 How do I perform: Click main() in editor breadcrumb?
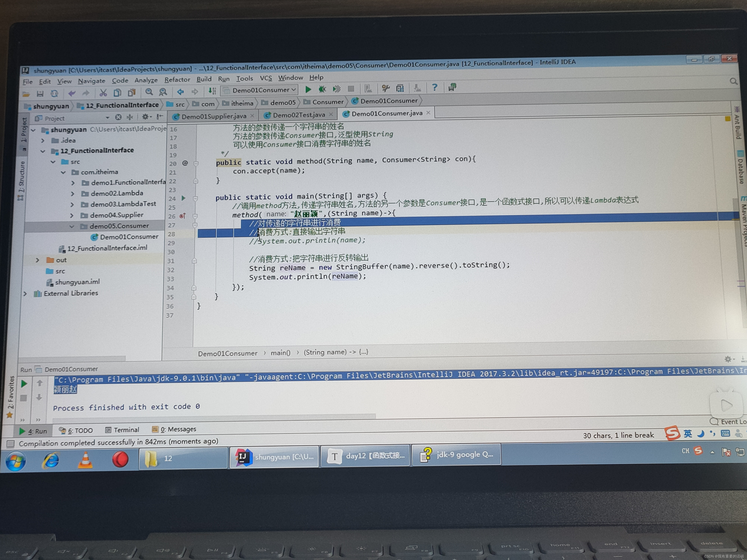[280, 352]
